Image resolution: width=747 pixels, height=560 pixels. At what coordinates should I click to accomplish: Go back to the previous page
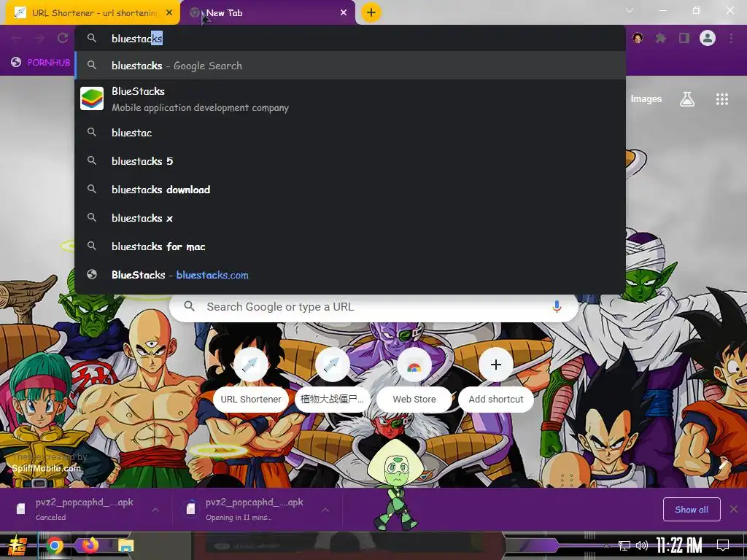[x=16, y=38]
